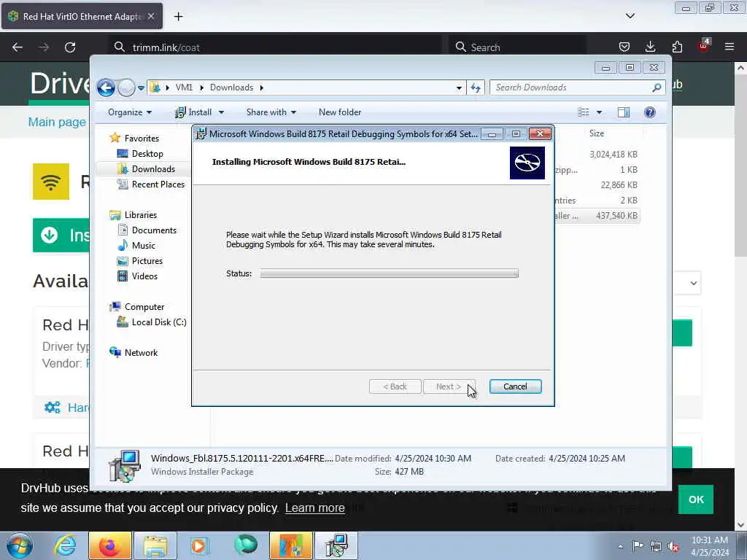
Task: Click the volume tray icon
Action: point(673,547)
